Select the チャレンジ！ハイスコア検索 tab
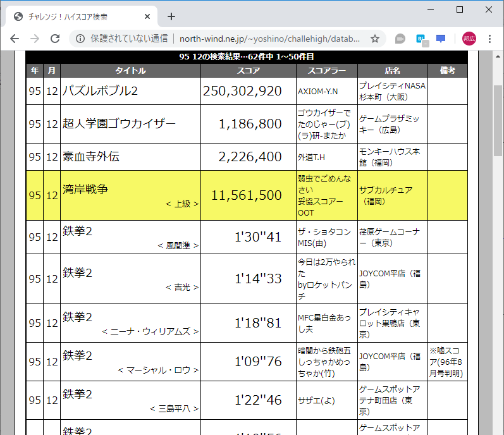 tap(82, 16)
